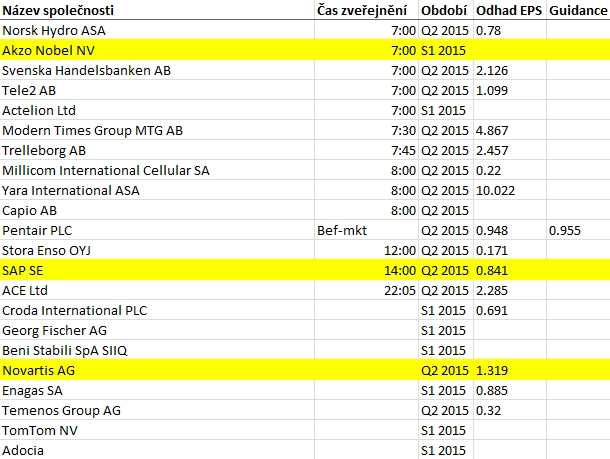The height and width of the screenshot is (459, 610).
Task: Click the 'Enagas SA' cell
Action: [157, 391]
